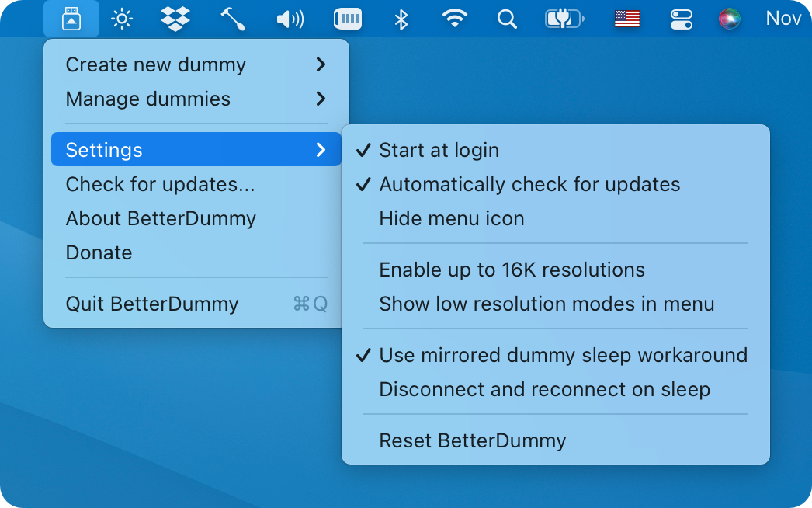Toggle Start at login setting
The width and height of the screenshot is (812, 508).
pos(556,150)
